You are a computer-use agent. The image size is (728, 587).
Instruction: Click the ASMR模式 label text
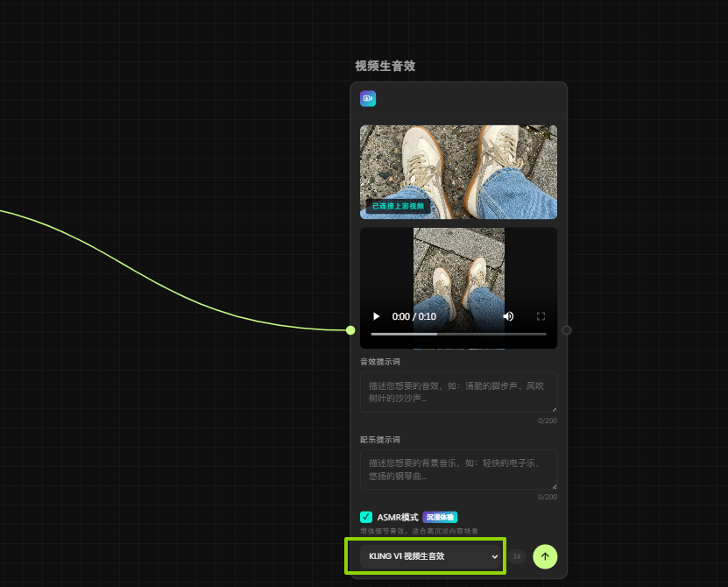tap(398, 517)
